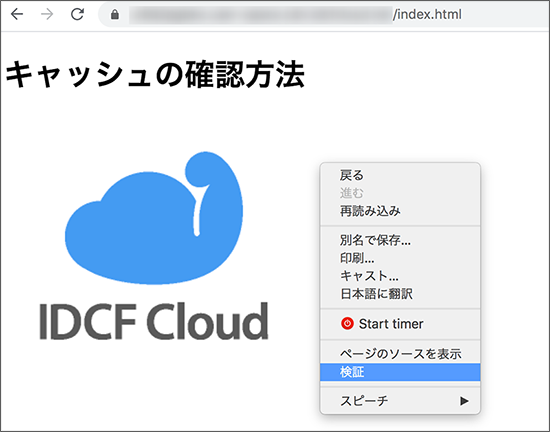
Task: Select 再読み込み from the context menu
Action: (x=400, y=211)
